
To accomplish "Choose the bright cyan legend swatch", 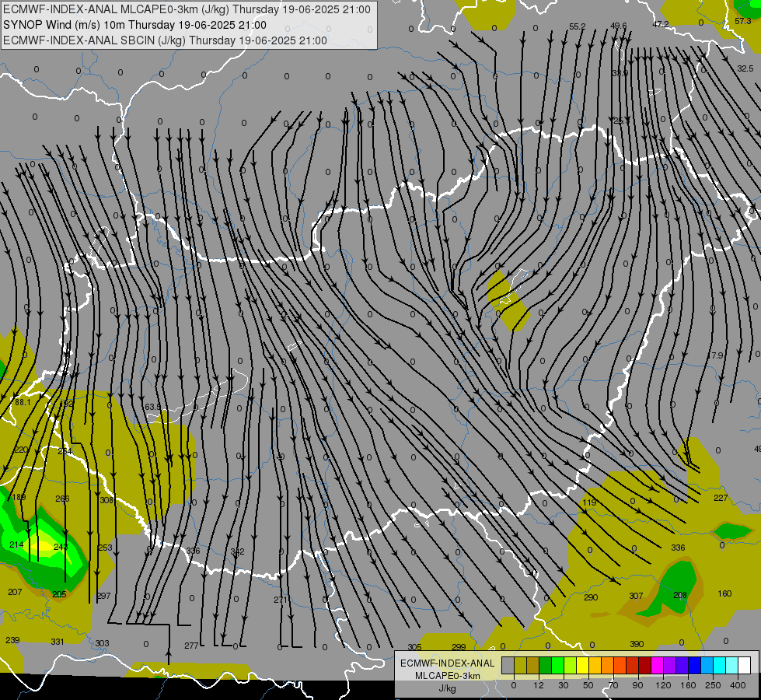I will [x=720, y=665].
